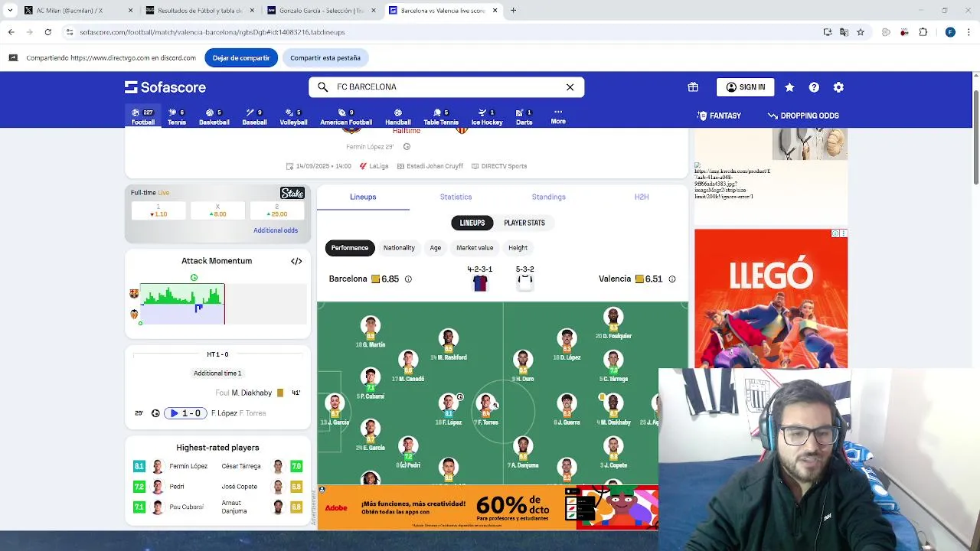
Task: Select the draw odds 8.00
Action: tap(218, 210)
